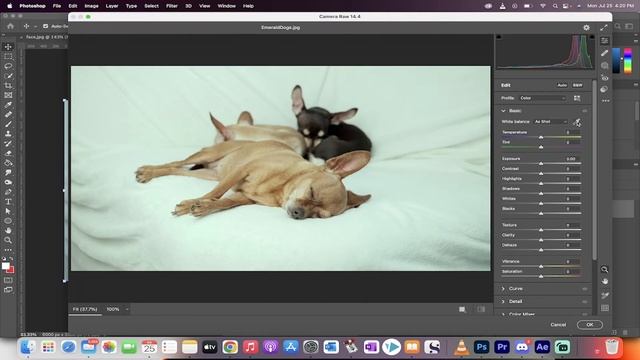Open the Image menu
This screenshot has height=360, width=640.
pos(91,6)
